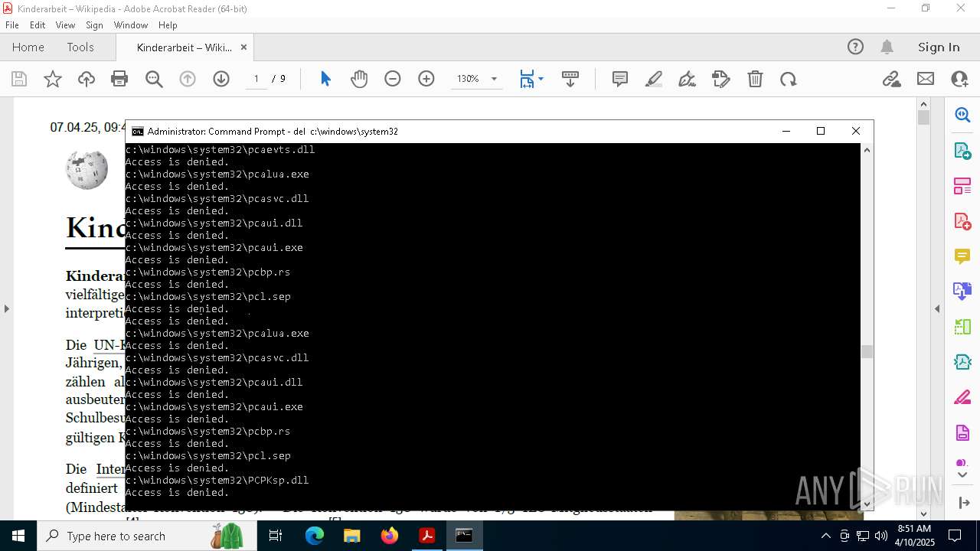Rotate page with the rotate icon
Viewport: 980px width, 551px height.
[x=789, y=79]
